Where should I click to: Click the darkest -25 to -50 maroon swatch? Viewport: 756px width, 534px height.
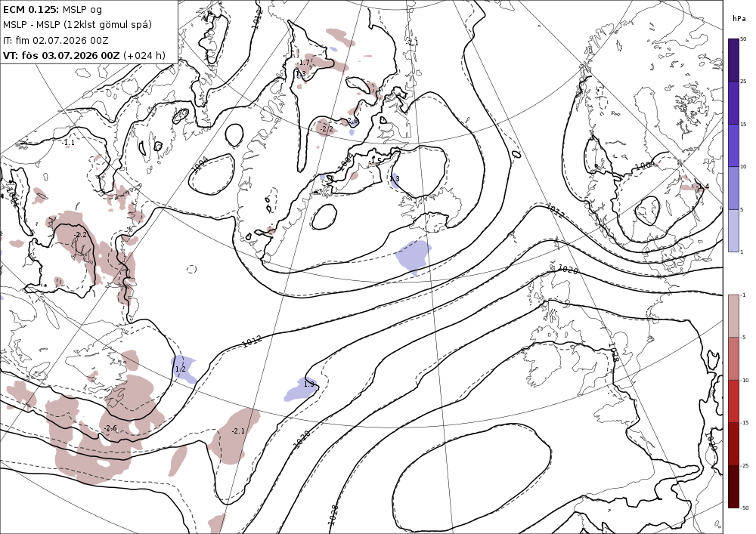click(x=733, y=486)
